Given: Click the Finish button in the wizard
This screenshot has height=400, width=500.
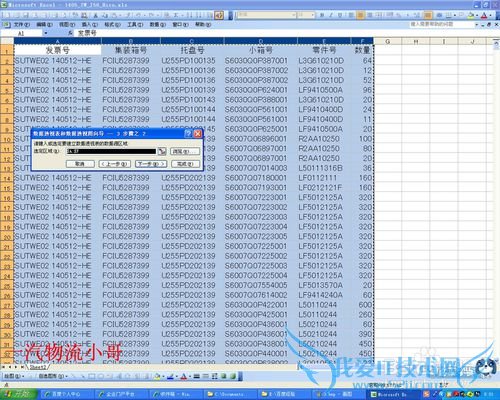Looking at the screenshot, I should point(186,164).
